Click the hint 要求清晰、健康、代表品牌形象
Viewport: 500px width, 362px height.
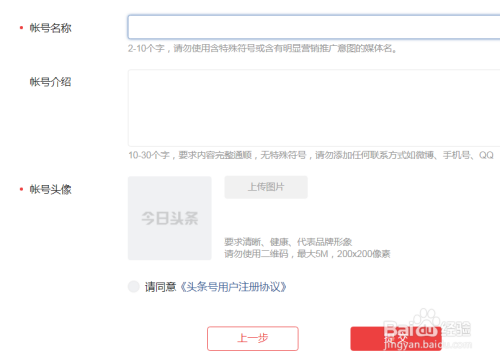[288, 242]
